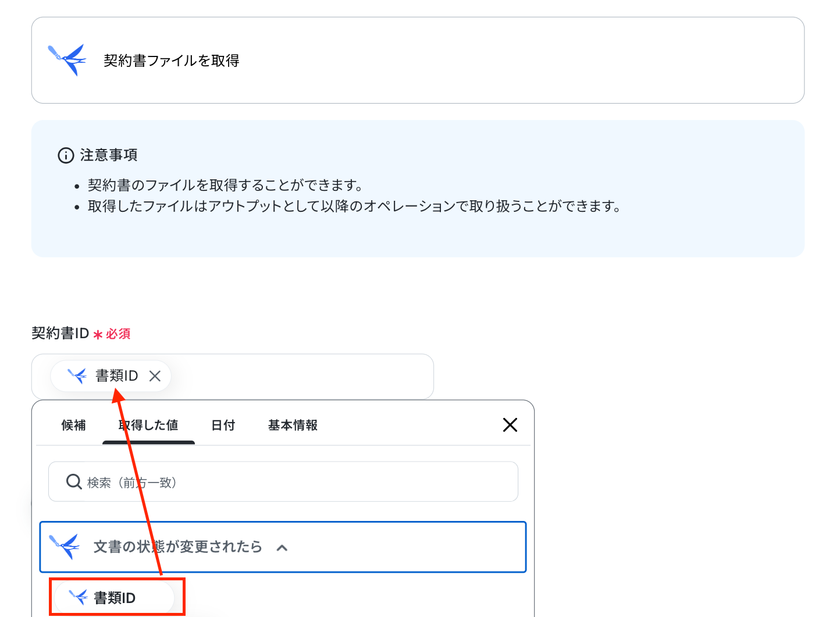This screenshot has height=617, width=840.
Task: Click the bird icon in 書類ID chip
Action: coord(77,375)
